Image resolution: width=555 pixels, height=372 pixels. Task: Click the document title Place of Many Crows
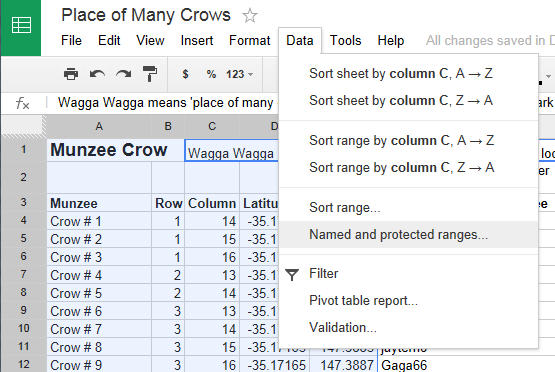[x=146, y=15]
